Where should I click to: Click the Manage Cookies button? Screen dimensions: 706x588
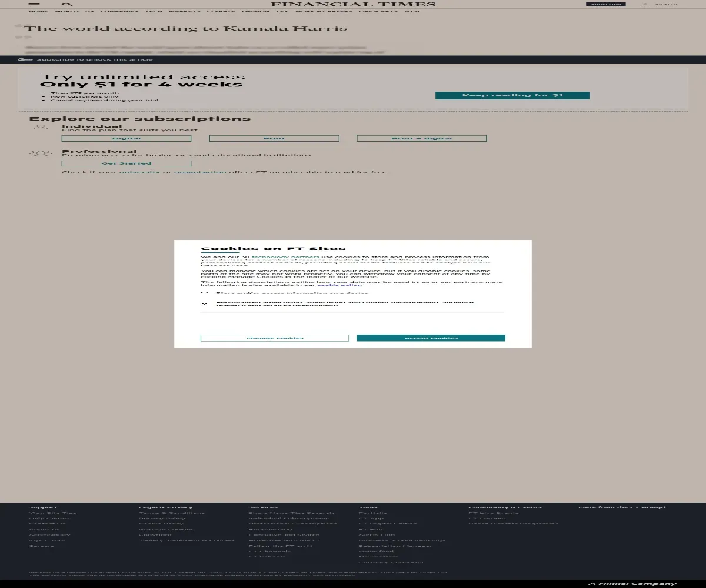point(275,338)
